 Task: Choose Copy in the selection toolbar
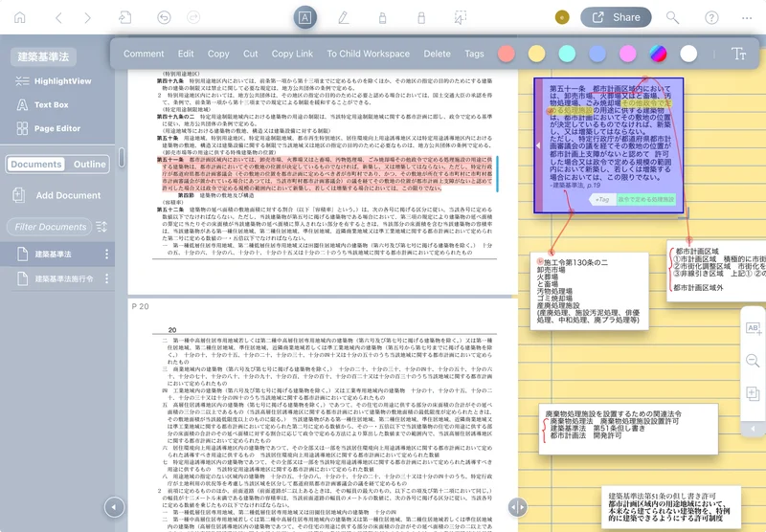point(218,54)
